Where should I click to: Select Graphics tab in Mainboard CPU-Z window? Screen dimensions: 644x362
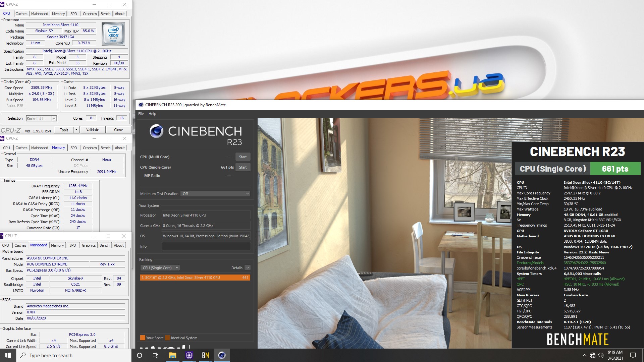pyautogui.click(x=89, y=245)
